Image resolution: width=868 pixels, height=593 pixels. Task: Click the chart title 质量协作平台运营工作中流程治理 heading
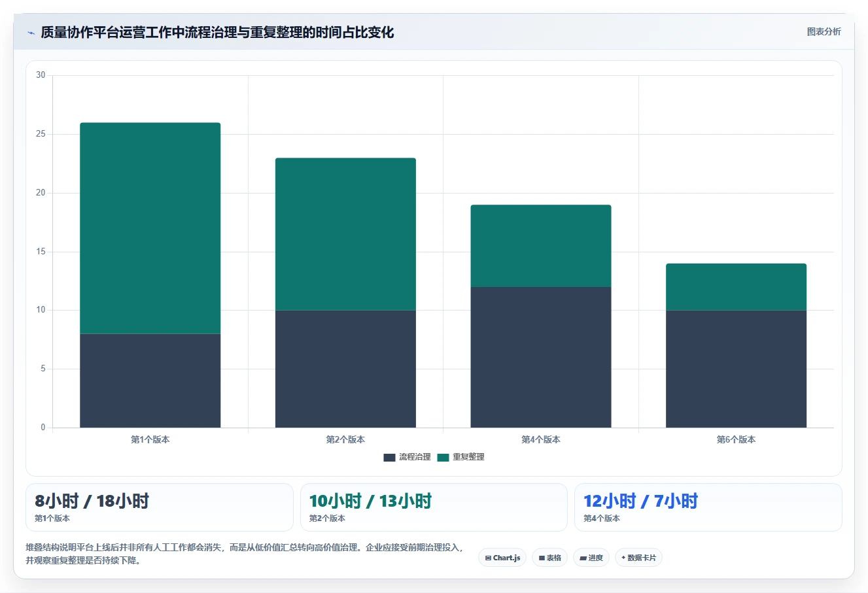[x=217, y=32]
